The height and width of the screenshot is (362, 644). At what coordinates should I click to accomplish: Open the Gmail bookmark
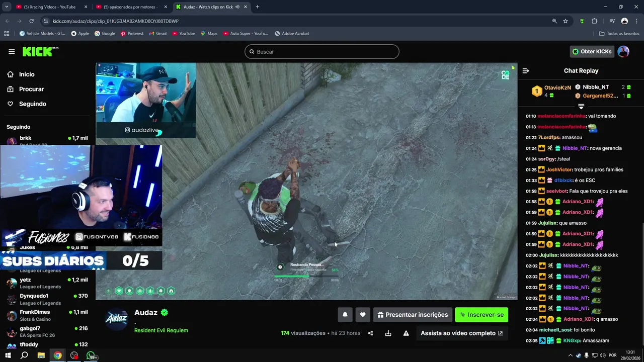[157, 34]
